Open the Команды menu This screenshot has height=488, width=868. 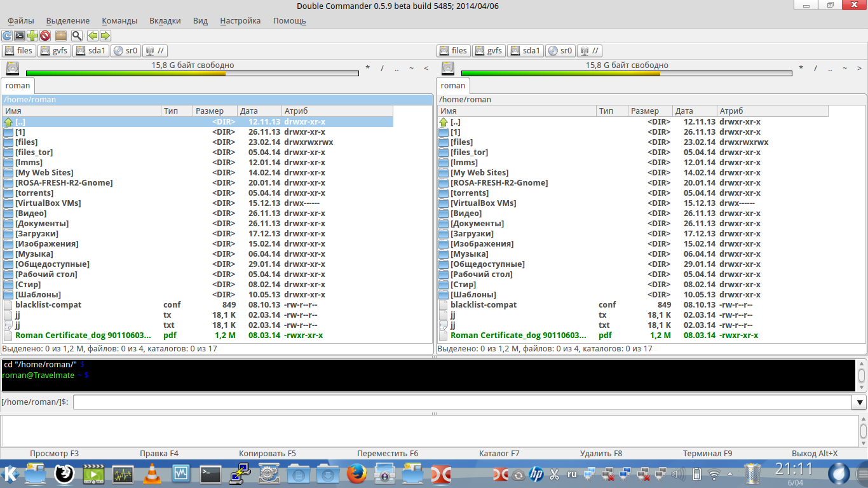coord(119,20)
